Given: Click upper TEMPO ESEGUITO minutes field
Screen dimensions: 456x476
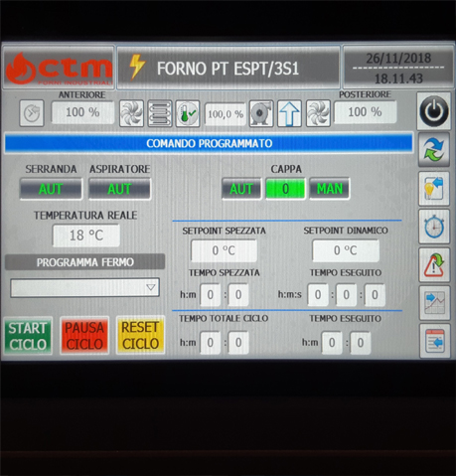Looking at the screenshot, I should point(346,295).
